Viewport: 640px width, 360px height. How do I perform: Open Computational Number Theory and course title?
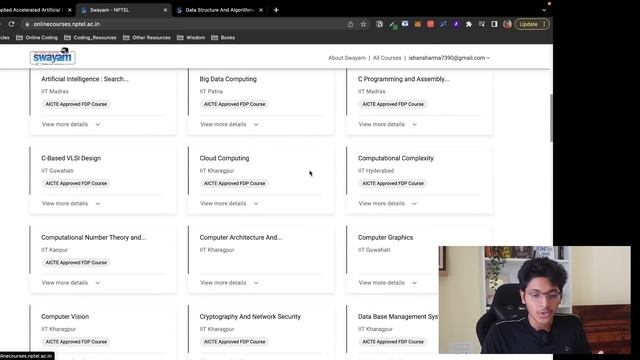(x=93, y=238)
